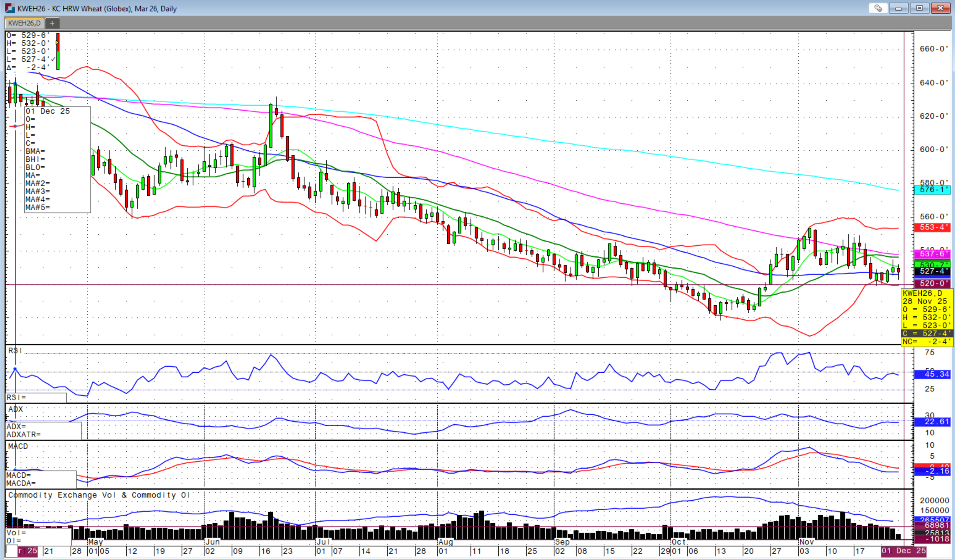955x560 pixels.
Task: Click the ADX study label
Action: (16, 409)
